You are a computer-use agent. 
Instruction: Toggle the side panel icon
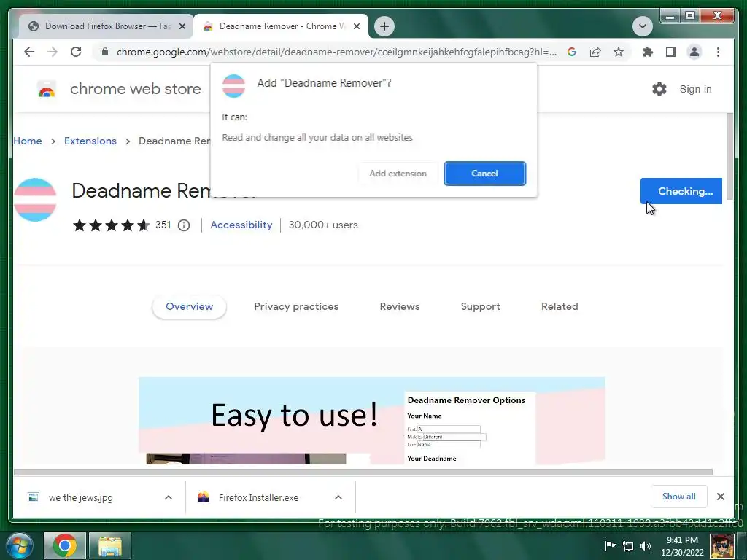tap(671, 52)
